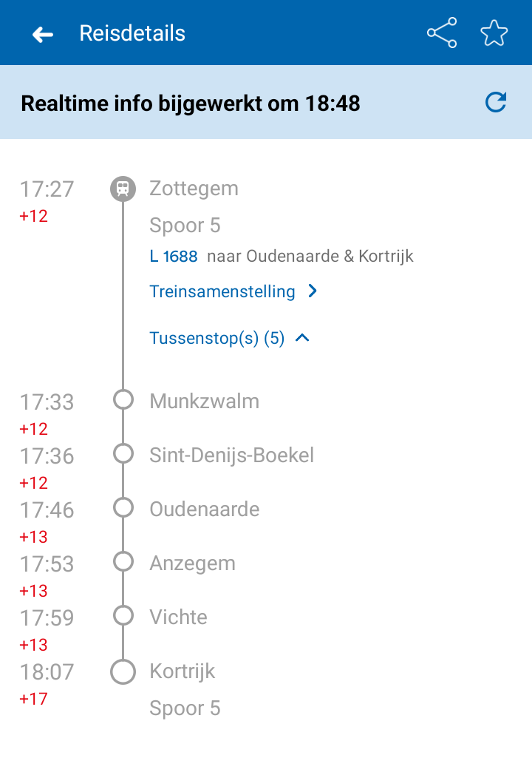Tap the Kortrijk destination station
Image resolution: width=532 pixels, height=772 pixels.
(x=182, y=671)
